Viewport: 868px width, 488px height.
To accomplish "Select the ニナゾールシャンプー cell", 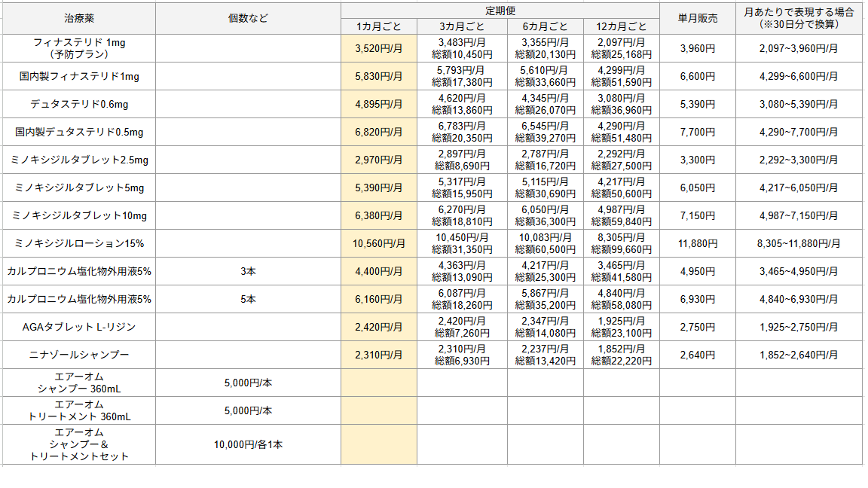I will (79, 355).
